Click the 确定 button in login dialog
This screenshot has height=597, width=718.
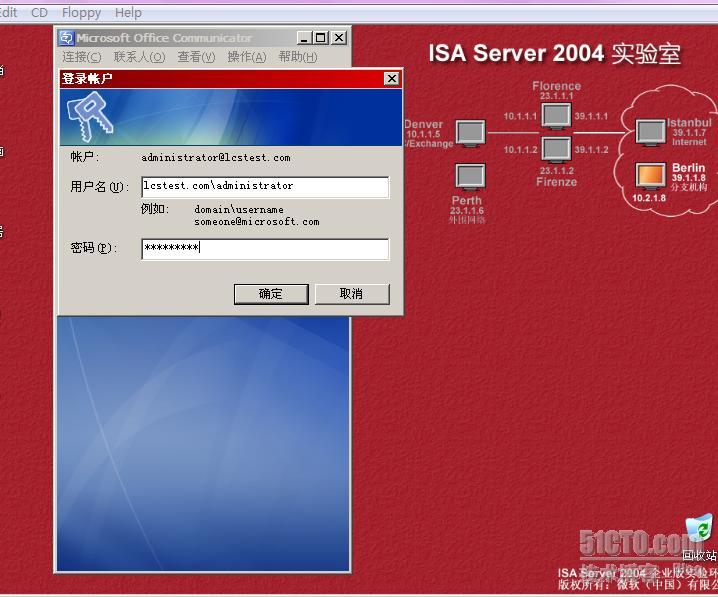271,294
